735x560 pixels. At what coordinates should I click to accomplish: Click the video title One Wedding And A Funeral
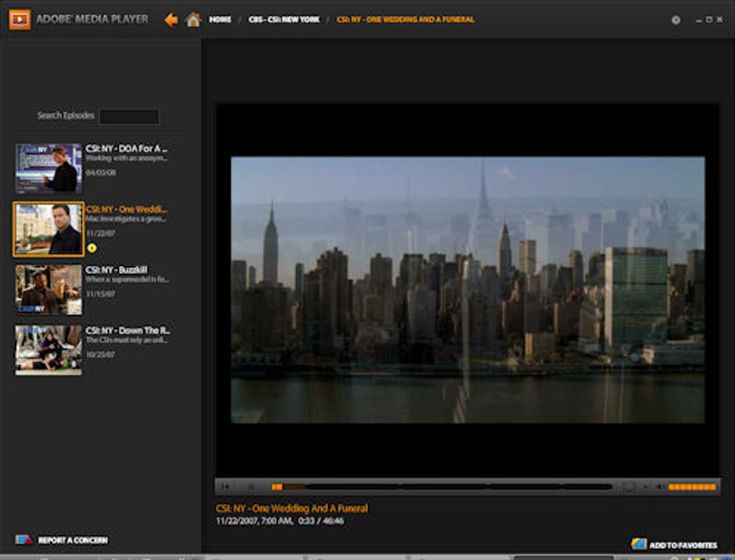[292, 509]
